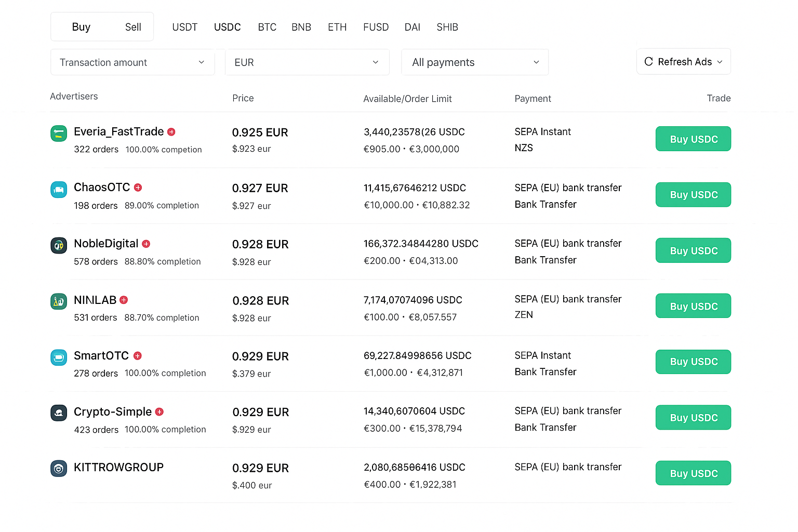The height and width of the screenshot is (532, 798).
Task: Click KITTROWGROUP's avatar icon
Action: [x=59, y=469]
